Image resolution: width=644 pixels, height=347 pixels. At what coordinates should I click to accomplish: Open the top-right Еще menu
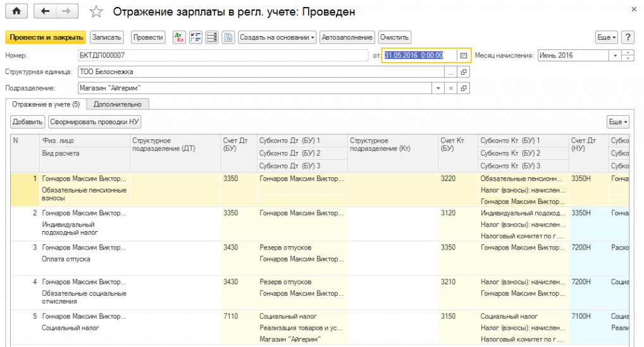(606, 37)
